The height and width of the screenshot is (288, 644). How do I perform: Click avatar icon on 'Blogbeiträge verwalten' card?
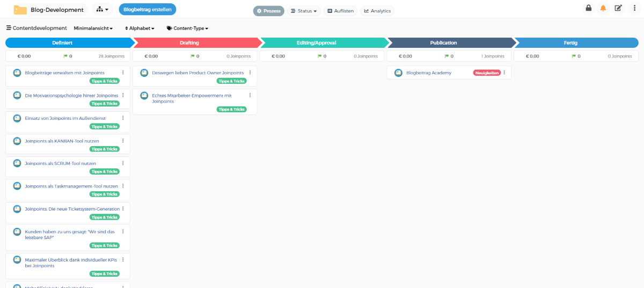tap(17, 73)
